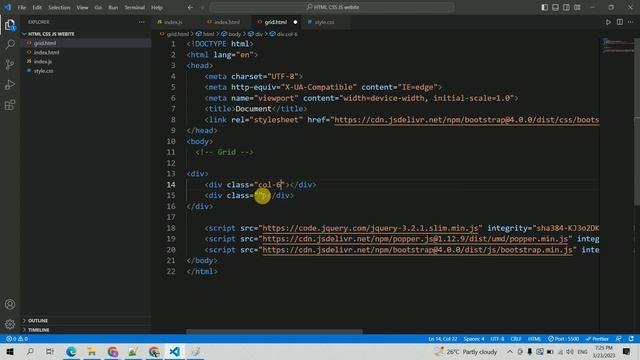Open the Accounts menu icon
The height and width of the screenshot is (360, 640).
click(10, 304)
